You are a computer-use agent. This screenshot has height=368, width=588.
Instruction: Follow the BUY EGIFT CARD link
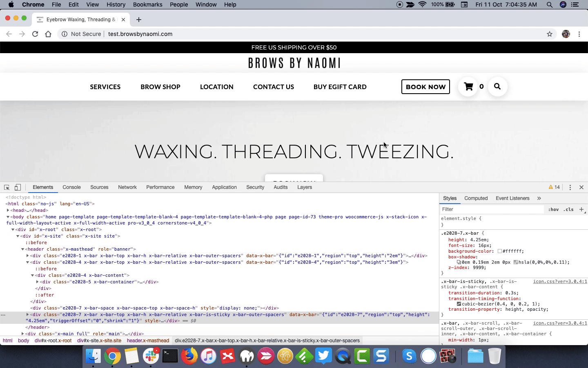pos(340,87)
